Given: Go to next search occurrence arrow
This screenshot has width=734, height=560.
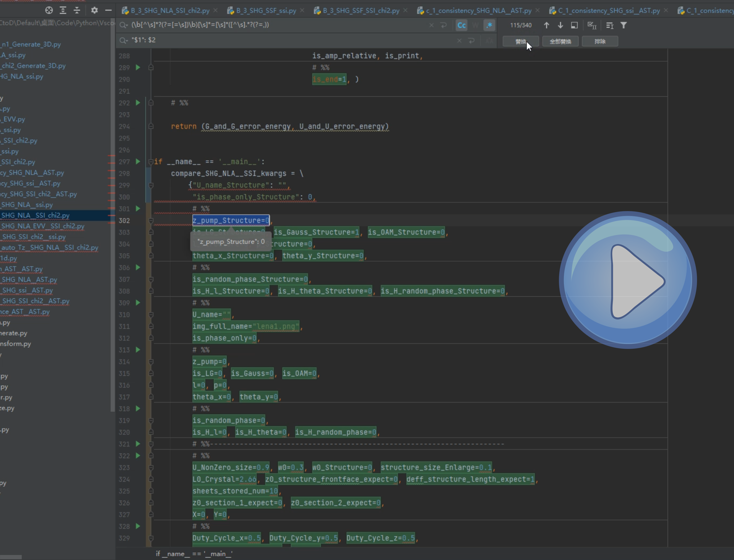Looking at the screenshot, I should click(560, 25).
